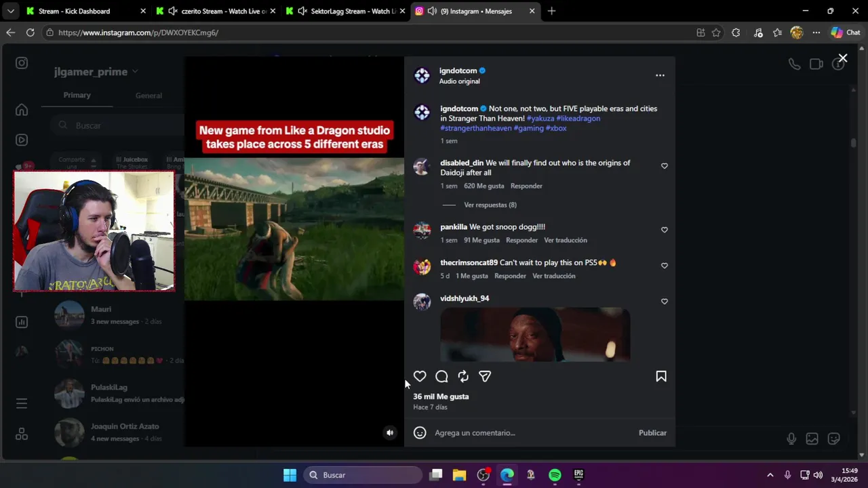The image size is (868, 488).
Task: Click Responder on thecrimsoncat89's comment
Action: 510,276
